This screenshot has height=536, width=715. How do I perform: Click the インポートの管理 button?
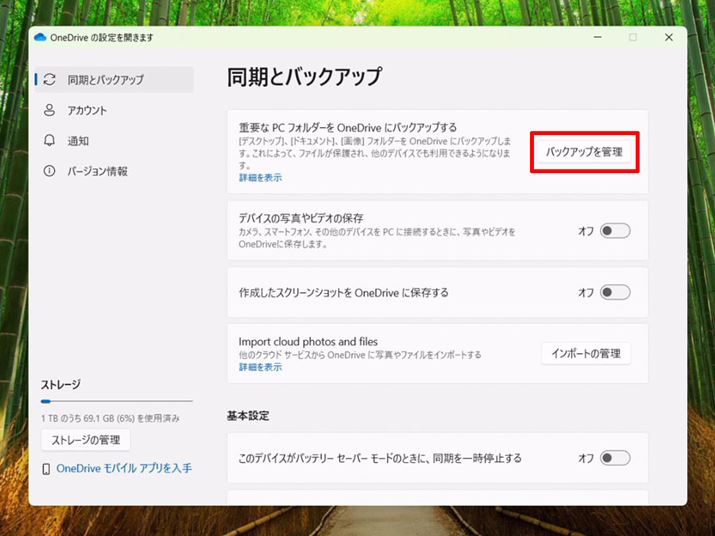[586, 354]
